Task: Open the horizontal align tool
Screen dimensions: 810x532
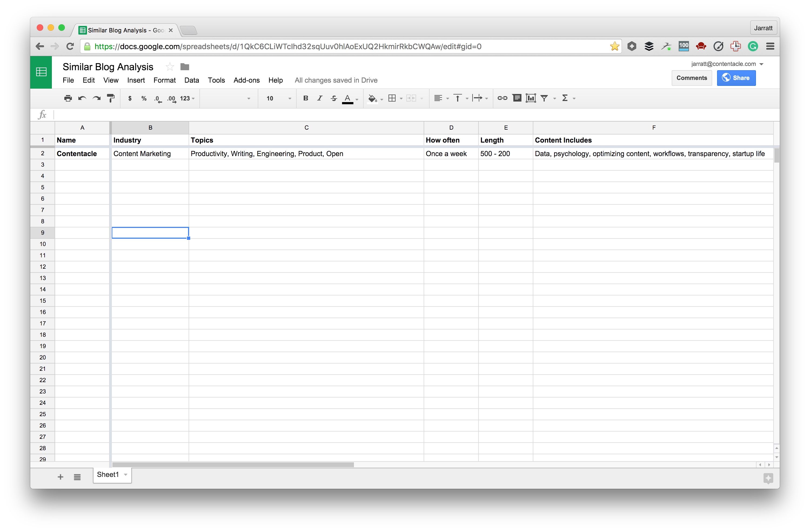Action: [x=438, y=98]
